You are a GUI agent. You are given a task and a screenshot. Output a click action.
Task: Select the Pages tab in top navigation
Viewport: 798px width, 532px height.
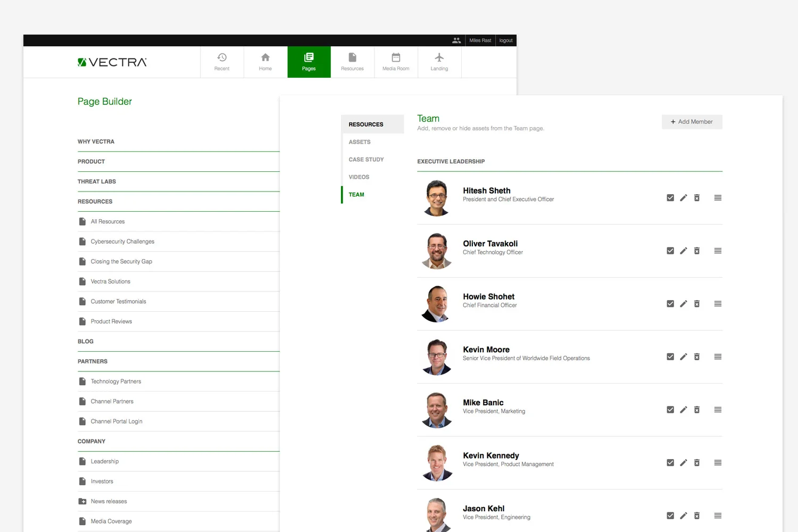coord(309,62)
